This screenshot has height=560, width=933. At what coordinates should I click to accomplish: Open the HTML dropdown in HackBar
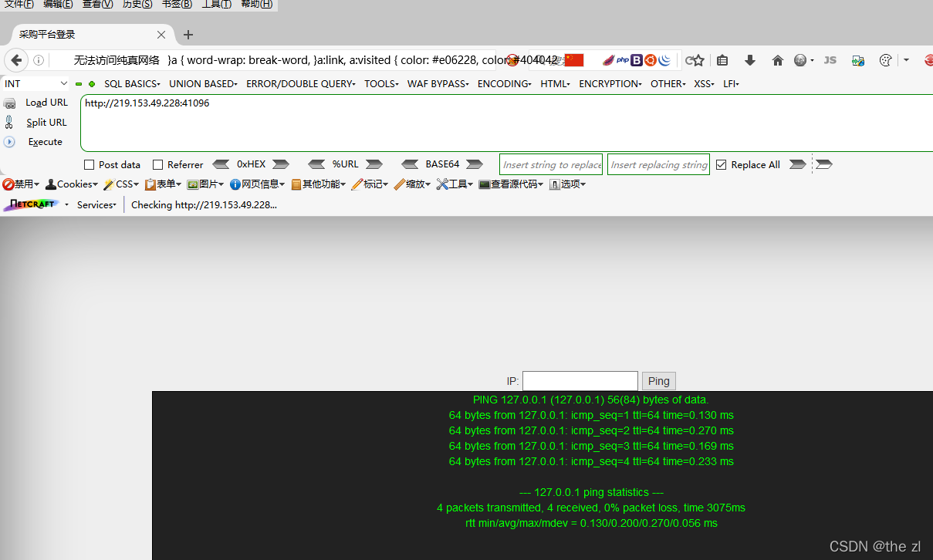click(555, 83)
